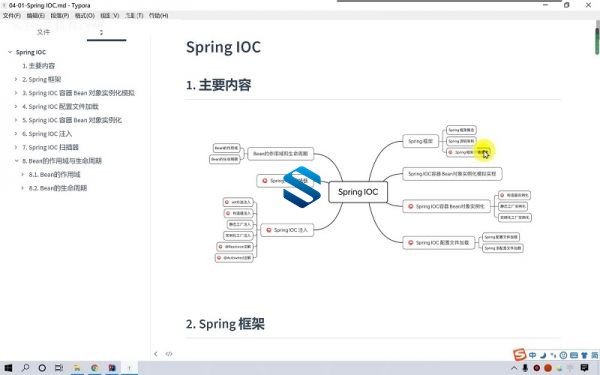
Task: Open the 文件(F) menu
Action: coord(11,16)
